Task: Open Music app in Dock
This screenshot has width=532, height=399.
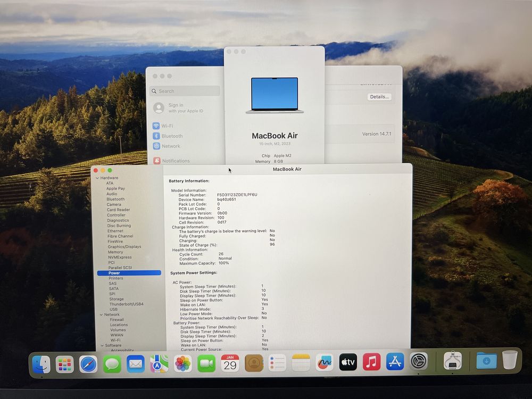Action: pyautogui.click(x=371, y=362)
